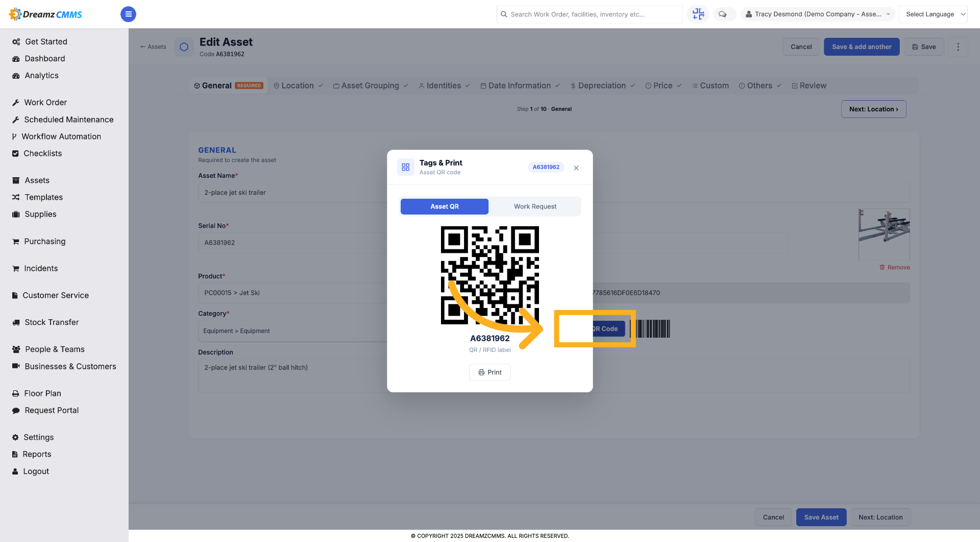
Task: Expand the Location tab chevron
Action: pos(321,86)
